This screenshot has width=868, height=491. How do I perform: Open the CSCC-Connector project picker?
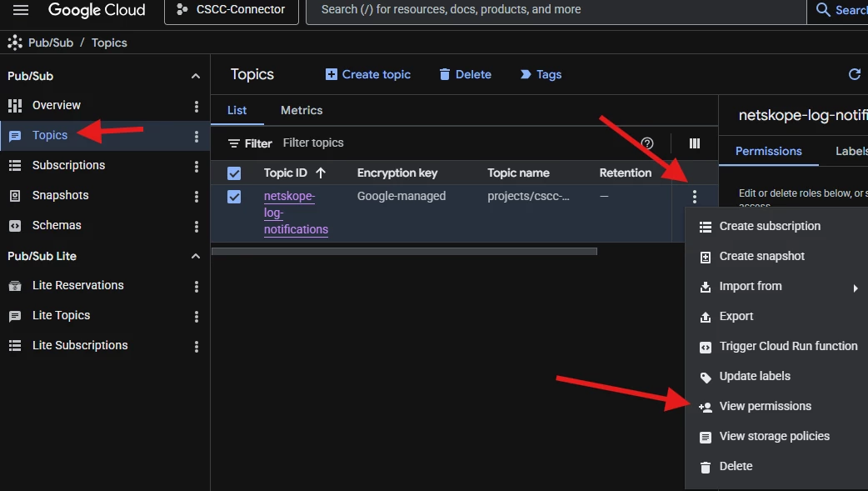pyautogui.click(x=232, y=10)
